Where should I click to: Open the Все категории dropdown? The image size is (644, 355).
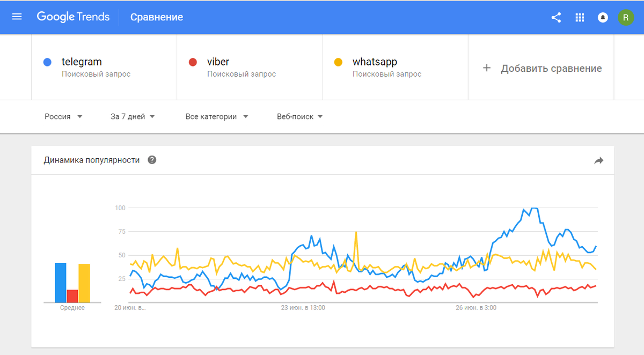217,116
